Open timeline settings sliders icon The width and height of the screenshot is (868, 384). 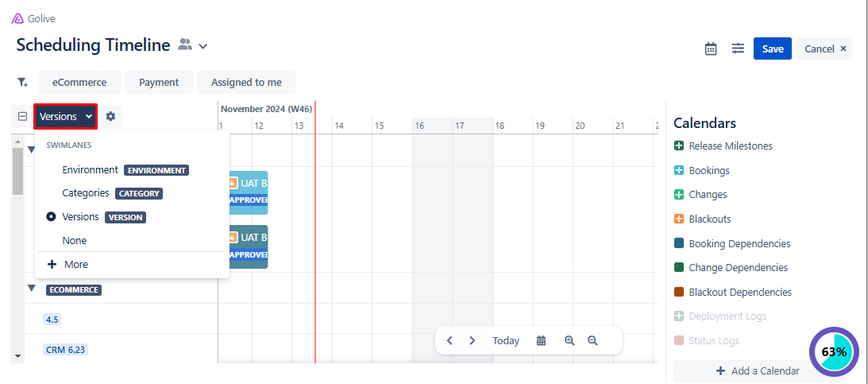738,49
